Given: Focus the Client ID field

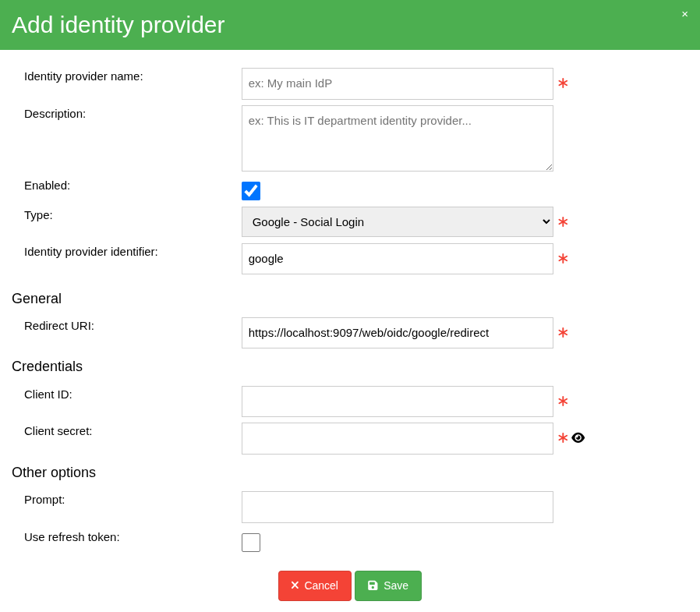Looking at the screenshot, I should [x=398, y=402].
